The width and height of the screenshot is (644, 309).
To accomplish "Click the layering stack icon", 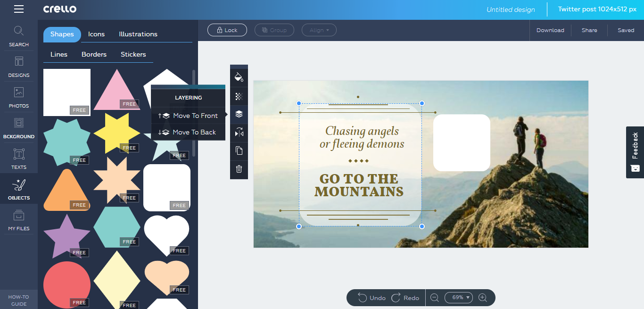I will 239,114.
